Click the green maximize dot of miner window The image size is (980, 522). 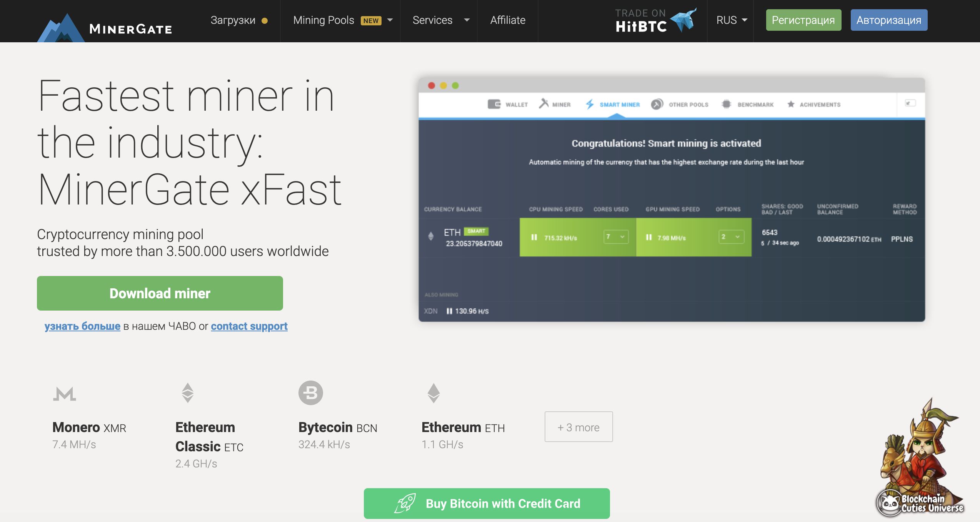click(x=455, y=85)
